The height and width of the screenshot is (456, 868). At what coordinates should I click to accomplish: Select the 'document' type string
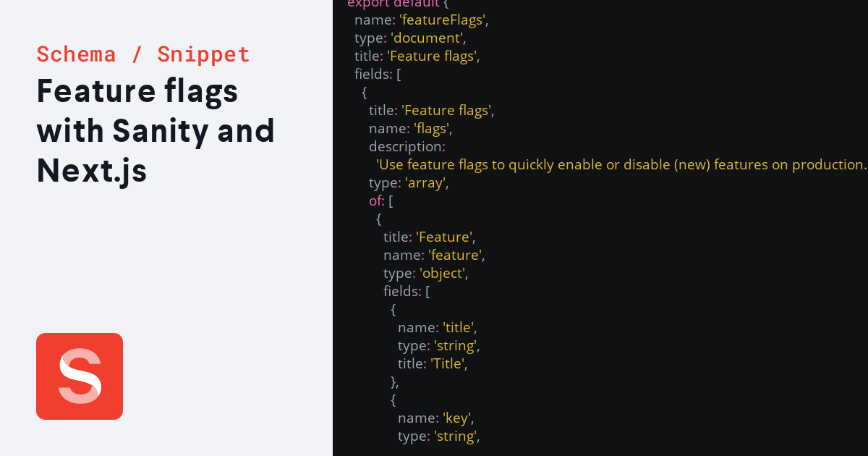coord(427,38)
